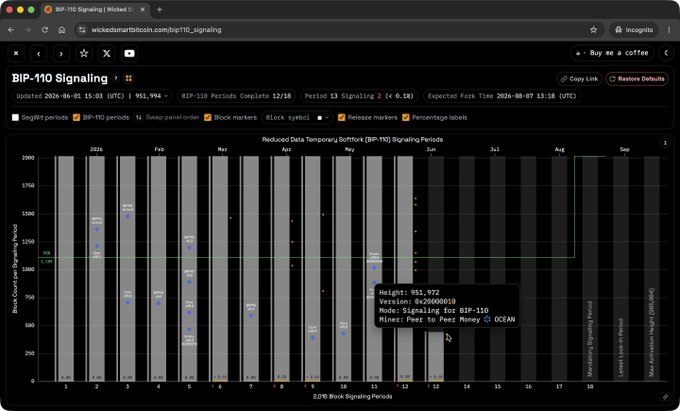The height and width of the screenshot is (411, 680).
Task: Click the Buy me a coffee button
Action: 612,53
